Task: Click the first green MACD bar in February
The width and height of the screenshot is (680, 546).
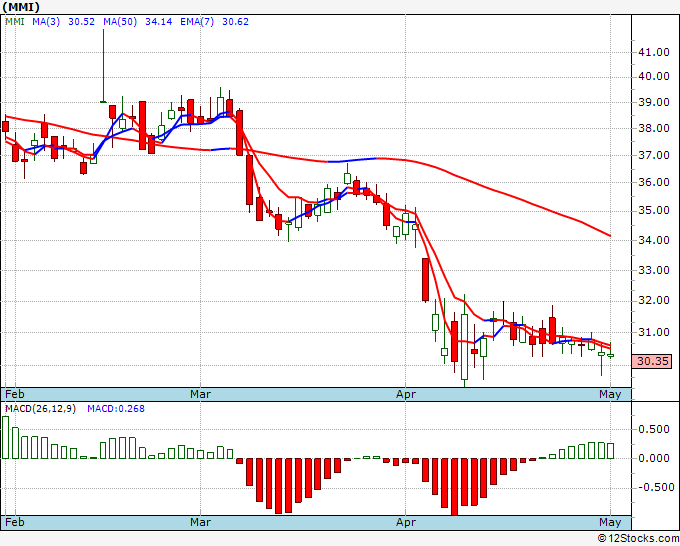Action: 5,438
